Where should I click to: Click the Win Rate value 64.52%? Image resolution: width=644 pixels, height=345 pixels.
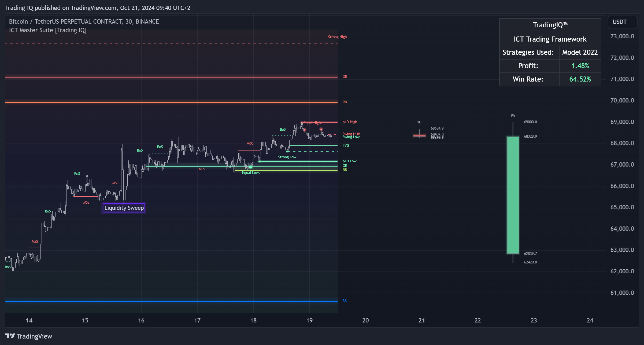click(x=580, y=79)
